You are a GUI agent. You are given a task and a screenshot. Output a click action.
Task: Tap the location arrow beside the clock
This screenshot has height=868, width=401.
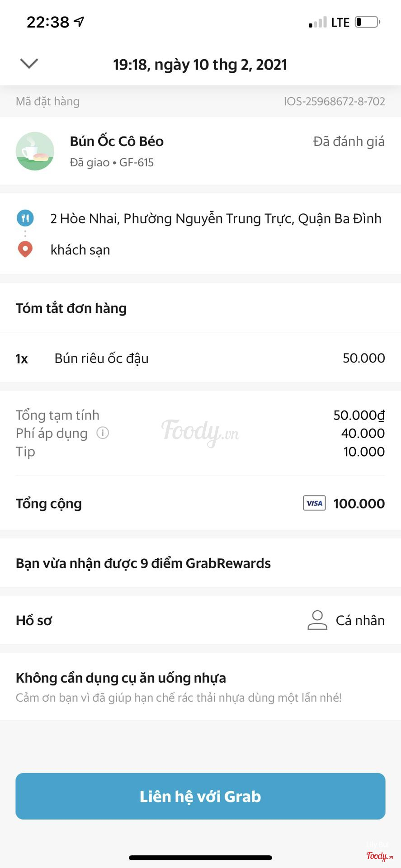pos(79,21)
